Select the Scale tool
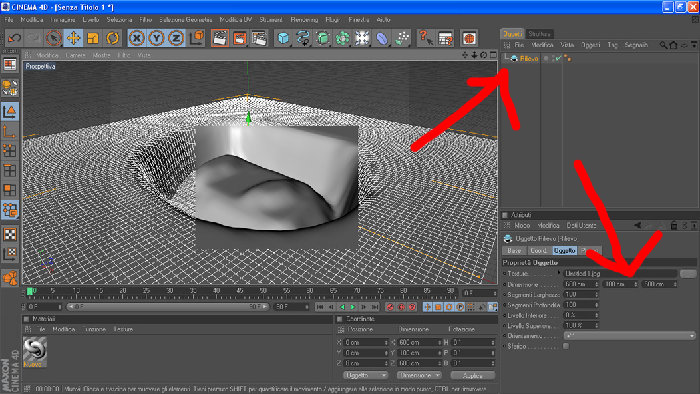 click(93, 38)
